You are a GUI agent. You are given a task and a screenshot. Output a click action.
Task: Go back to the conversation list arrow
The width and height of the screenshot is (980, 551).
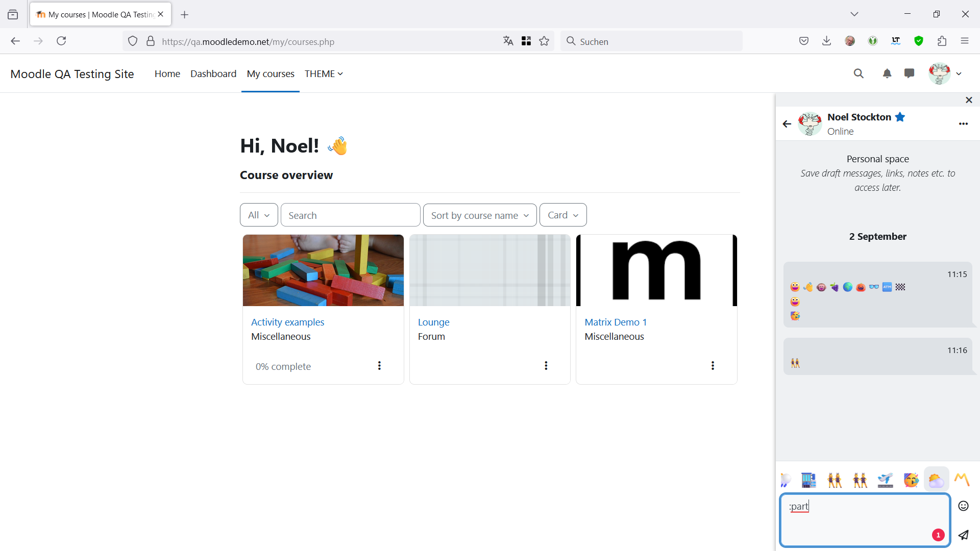(x=787, y=124)
